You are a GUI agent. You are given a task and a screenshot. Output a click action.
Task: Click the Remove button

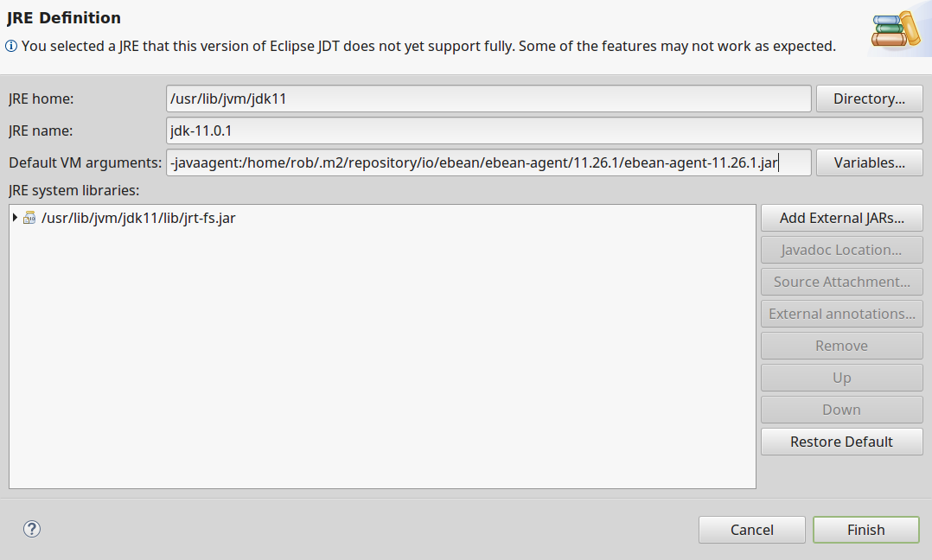pyautogui.click(x=842, y=346)
